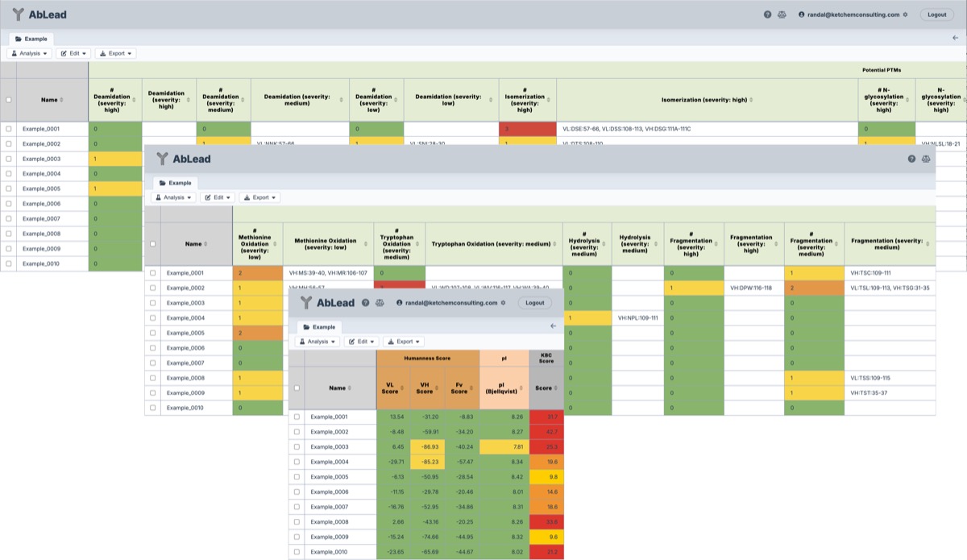
Task: Select the checkbox for Example_0001
Action: (x=297, y=417)
